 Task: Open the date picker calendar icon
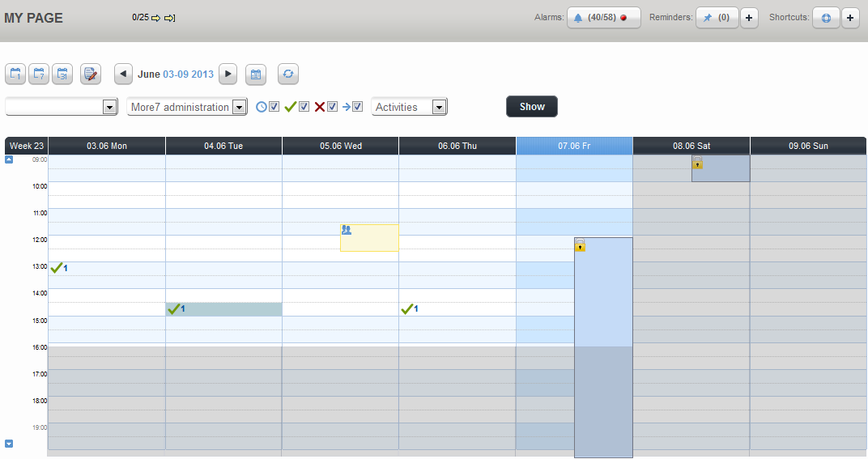pyautogui.click(x=256, y=74)
